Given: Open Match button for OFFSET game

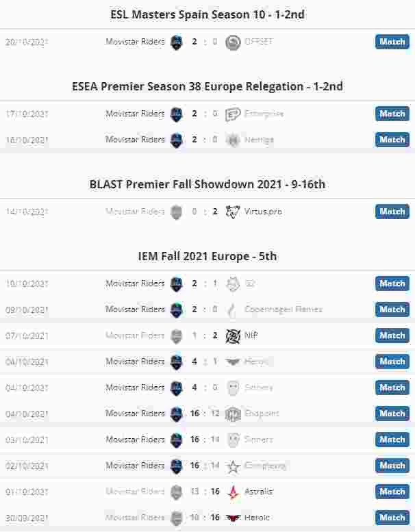Looking at the screenshot, I should (392, 42).
